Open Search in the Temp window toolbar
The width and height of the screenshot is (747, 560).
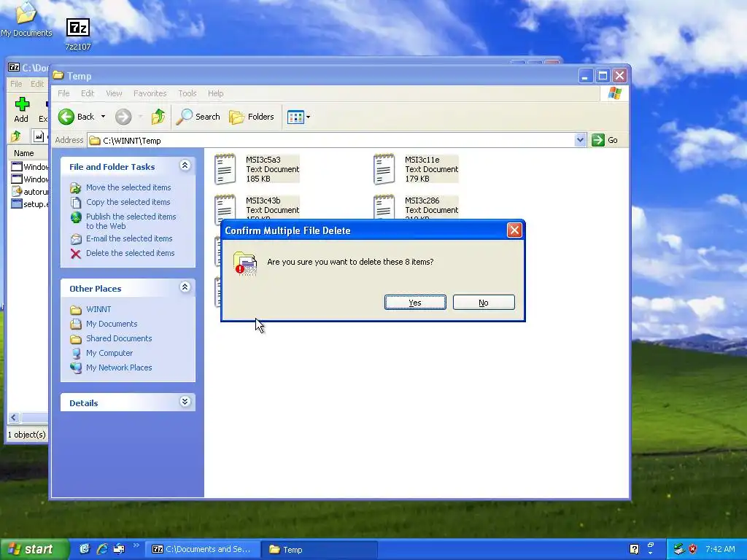(x=198, y=117)
